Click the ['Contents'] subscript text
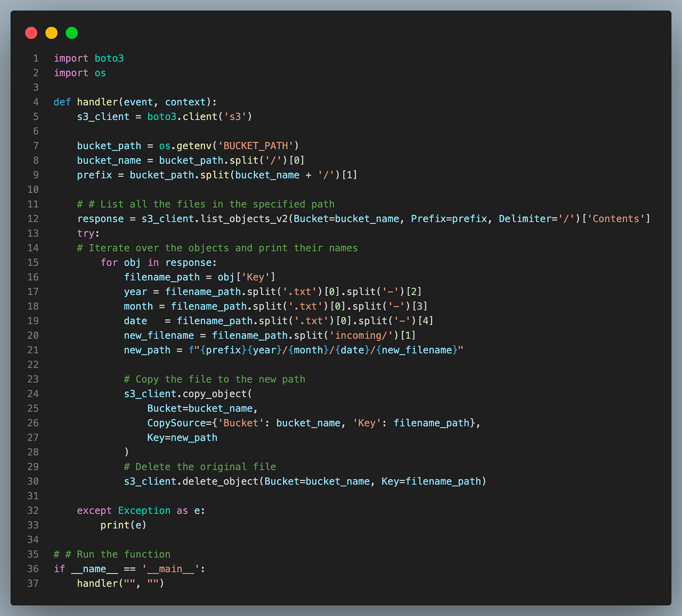Image resolution: width=682 pixels, height=616 pixels. (x=616, y=219)
